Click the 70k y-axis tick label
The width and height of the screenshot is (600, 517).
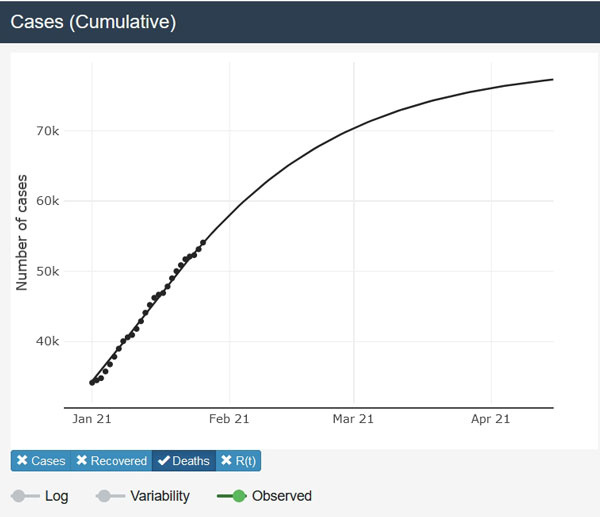(48, 131)
